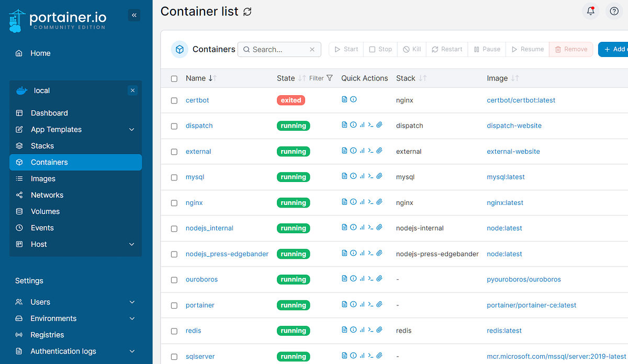
Task: Open the notifications bell
Action: point(590,11)
